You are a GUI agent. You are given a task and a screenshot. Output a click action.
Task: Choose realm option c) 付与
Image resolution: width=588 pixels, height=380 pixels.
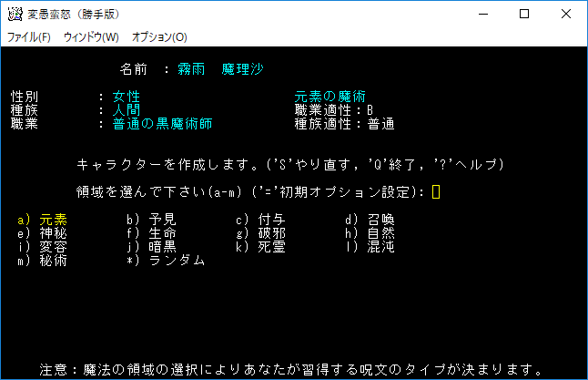point(260,220)
